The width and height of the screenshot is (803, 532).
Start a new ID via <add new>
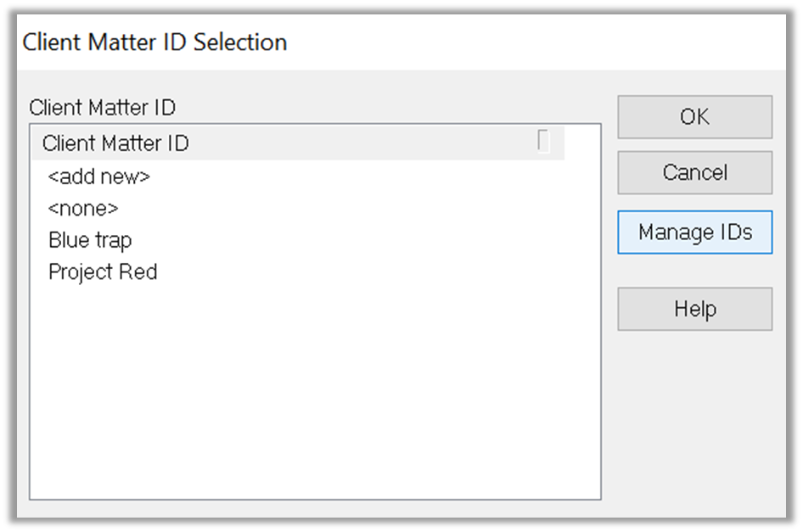[x=99, y=177]
